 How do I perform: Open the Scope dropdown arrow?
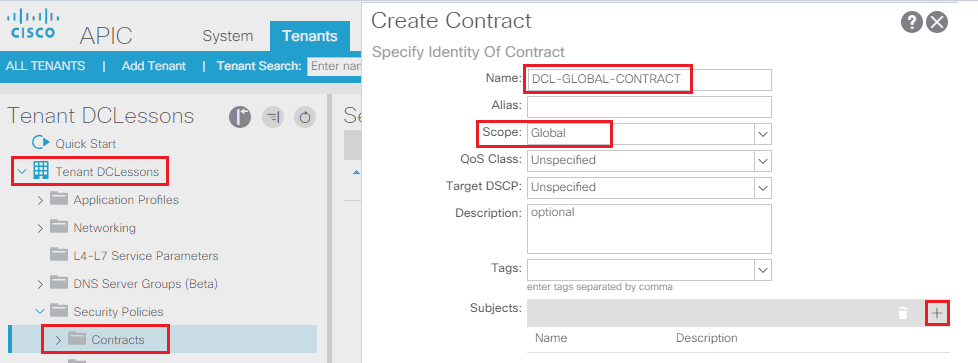[x=762, y=133]
